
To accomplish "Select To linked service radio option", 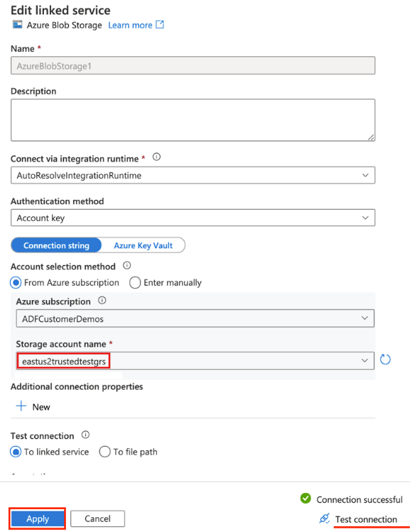I will pos(16,452).
